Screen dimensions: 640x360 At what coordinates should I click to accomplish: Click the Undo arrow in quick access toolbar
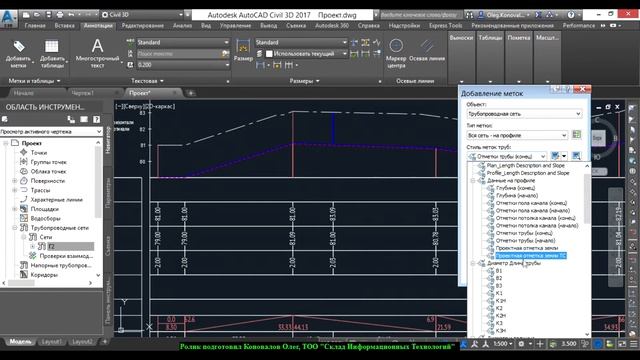click(x=71, y=15)
